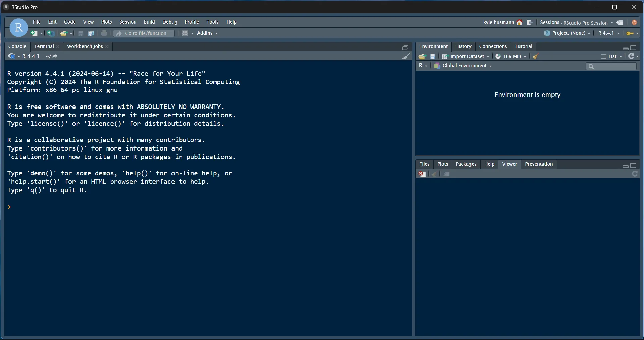
Task: Click the Print document icon
Action: pyautogui.click(x=104, y=33)
